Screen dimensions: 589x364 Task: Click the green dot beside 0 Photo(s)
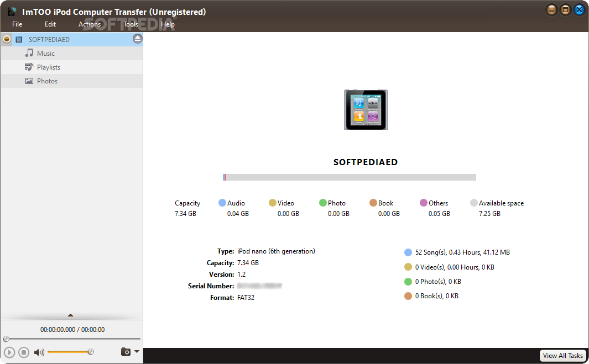tap(408, 282)
